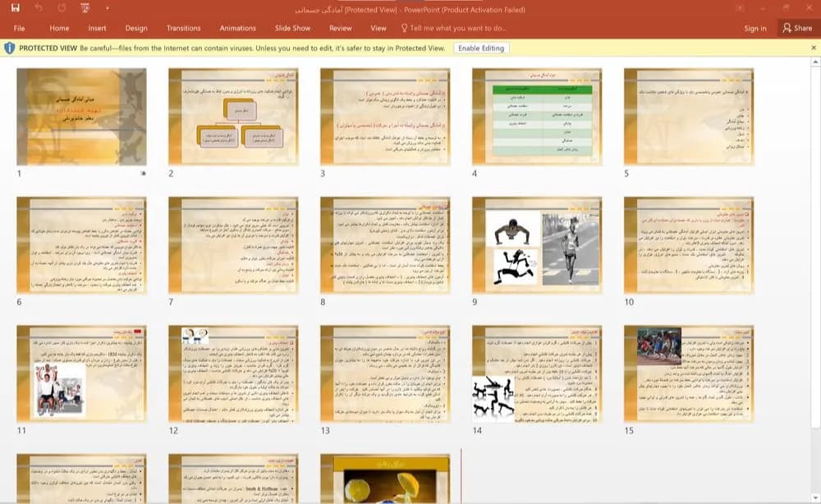Click the Protected View shield icon
821x504 pixels.
click(9, 48)
